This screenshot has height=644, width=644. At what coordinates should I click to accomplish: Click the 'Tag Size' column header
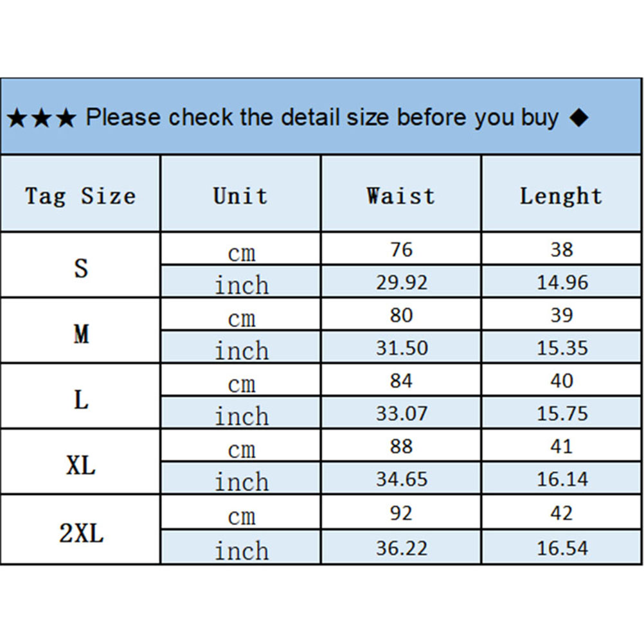pos(80,195)
